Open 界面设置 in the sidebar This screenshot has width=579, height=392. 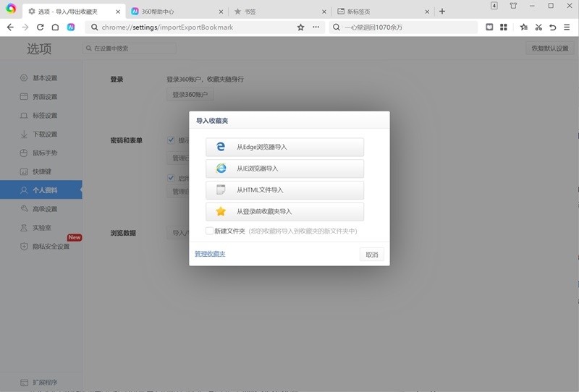[41, 97]
